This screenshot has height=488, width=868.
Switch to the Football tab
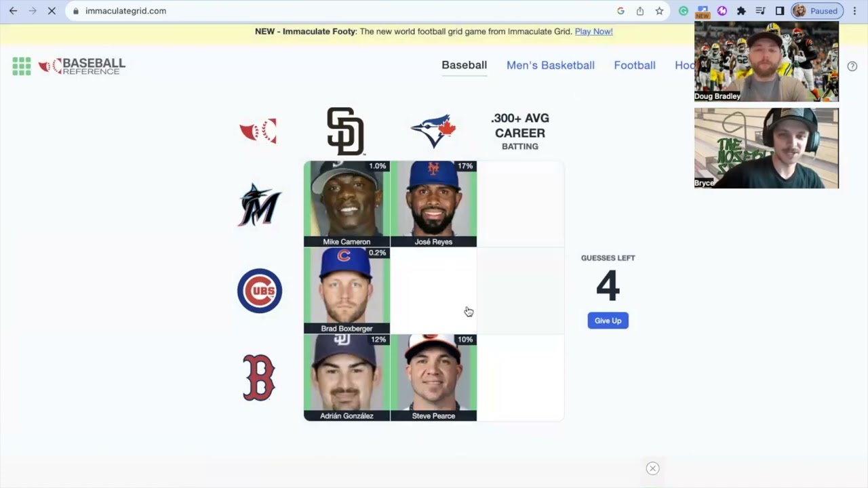635,65
